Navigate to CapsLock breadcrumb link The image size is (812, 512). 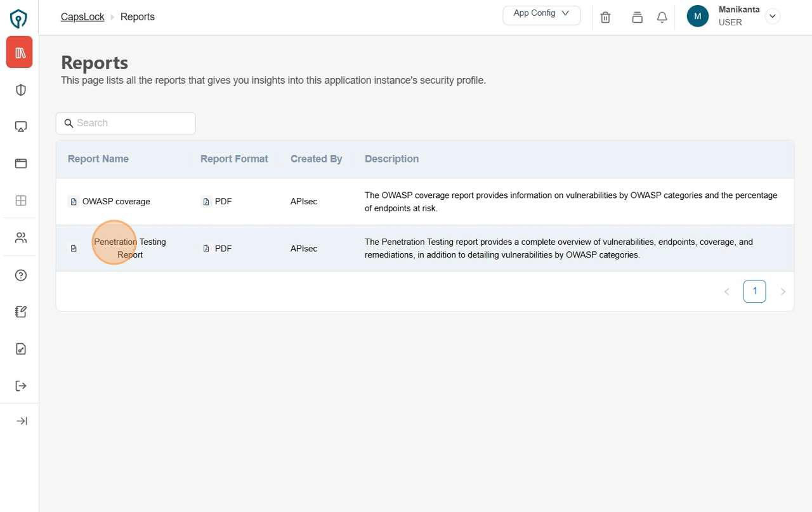click(82, 17)
